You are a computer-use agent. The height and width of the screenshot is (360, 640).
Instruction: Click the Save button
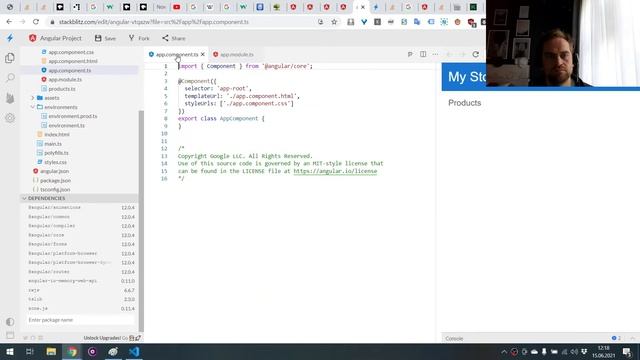(105, 38)
